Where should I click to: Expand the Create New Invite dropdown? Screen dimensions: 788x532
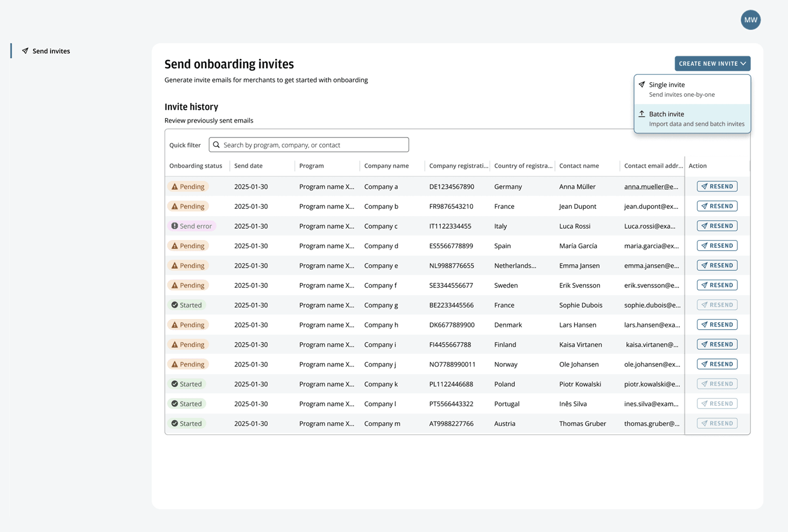(x=712, y=64)
